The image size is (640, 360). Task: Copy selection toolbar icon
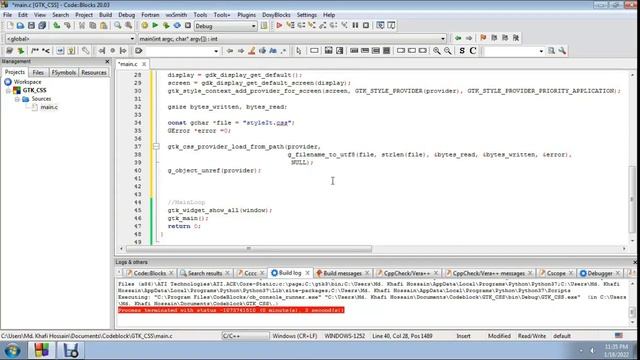click(93, 25)
